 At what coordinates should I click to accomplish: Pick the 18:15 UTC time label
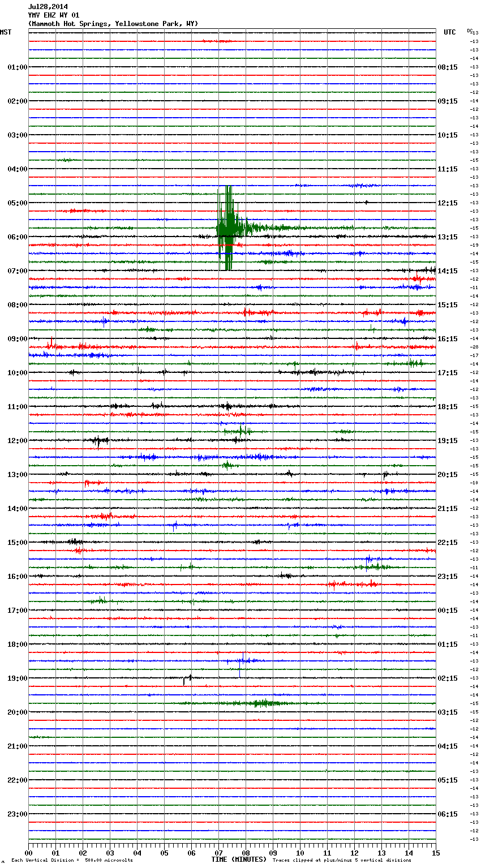click(448, 407)
